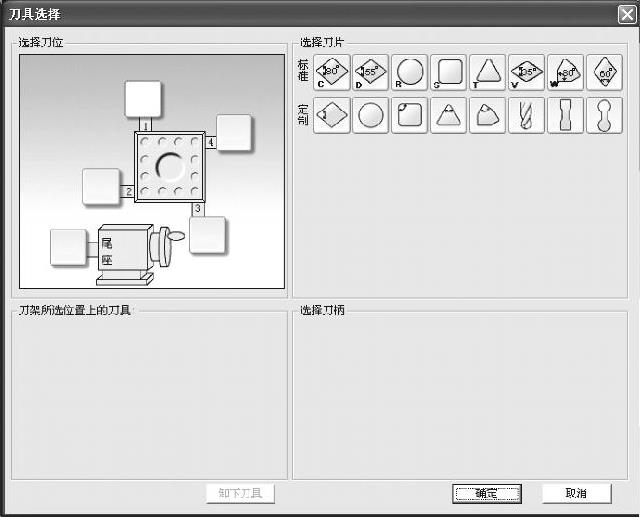Choose the standard S square insert
Image resolution: width=640 pixels, height=517 pixels.
[x=449, y=72]
